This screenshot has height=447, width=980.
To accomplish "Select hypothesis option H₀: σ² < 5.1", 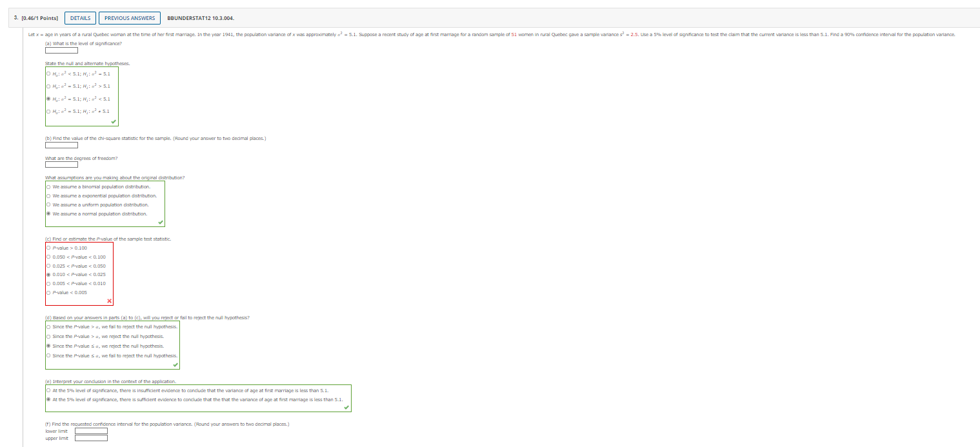I will pos(48,73).
